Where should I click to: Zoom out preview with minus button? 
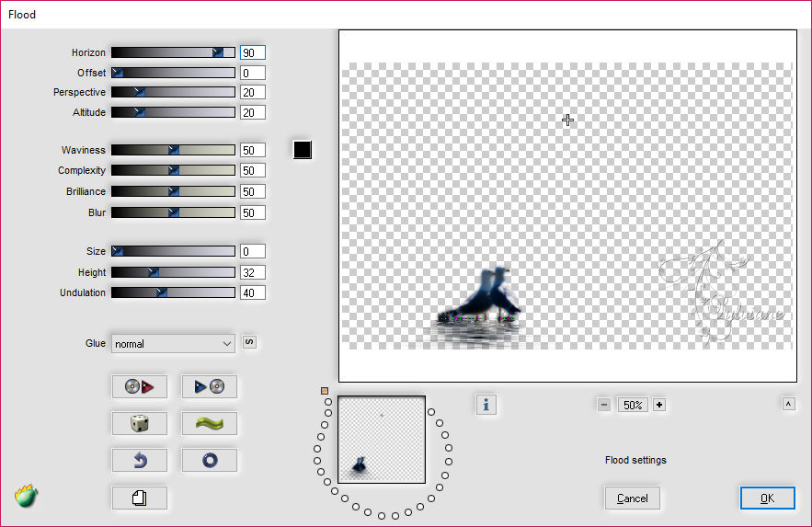(x=604, y=405)
